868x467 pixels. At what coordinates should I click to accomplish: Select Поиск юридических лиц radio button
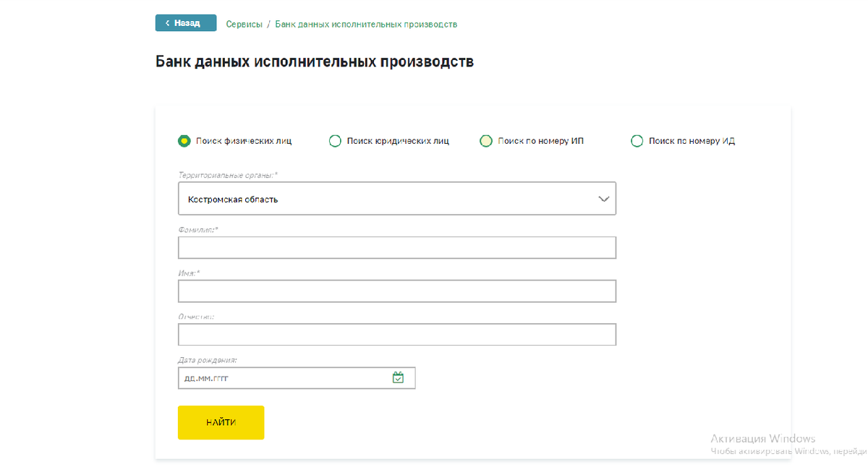point(335,141)
